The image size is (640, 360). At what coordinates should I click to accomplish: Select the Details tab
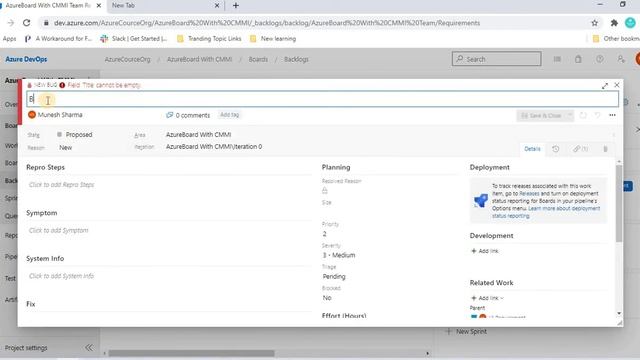(x=532, y=149)
